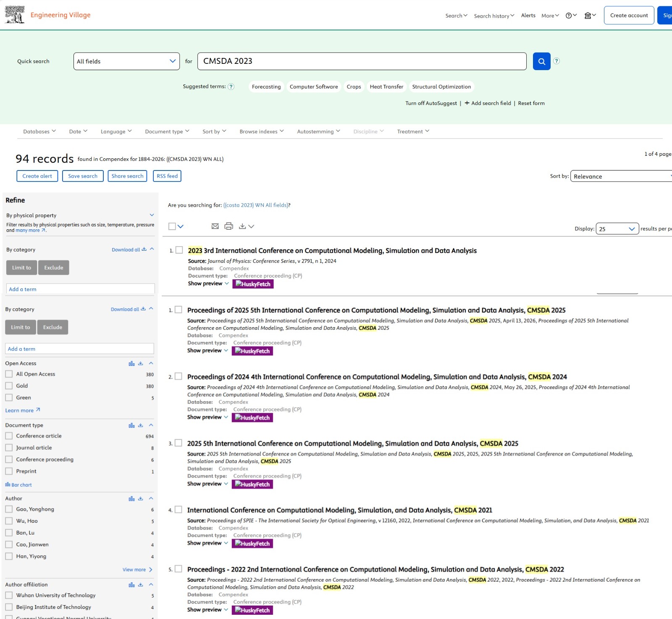Open Document type menu in filter bar

(167, 131)
